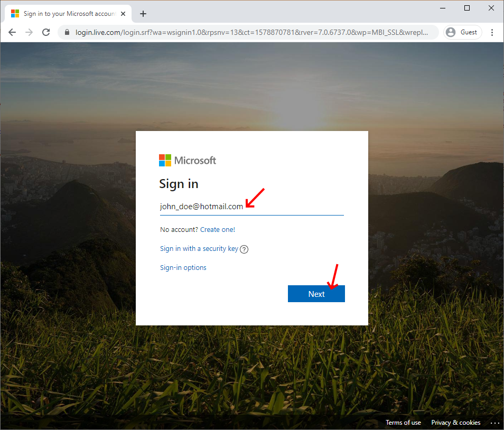Click the email input field
Screen dimensions: 504x430
point(251,207)
